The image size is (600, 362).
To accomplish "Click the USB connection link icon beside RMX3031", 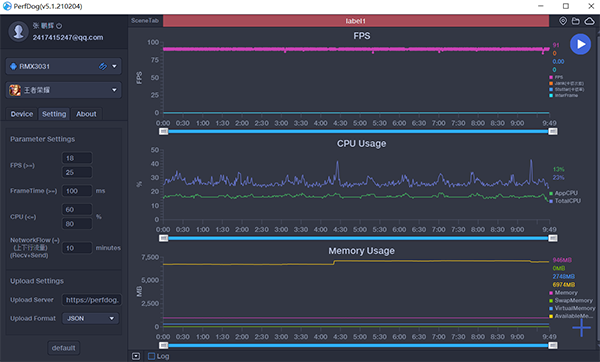I will point(103,66).
